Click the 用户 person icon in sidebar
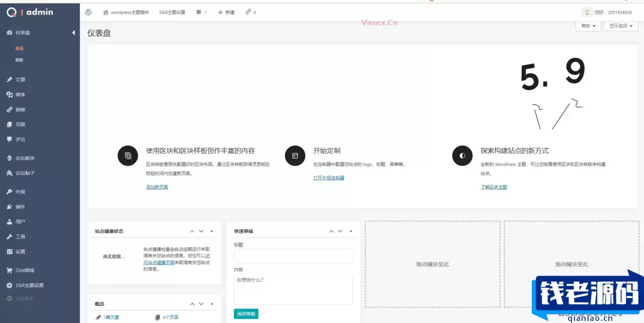 pyautogui.click(x=10, y=221)
